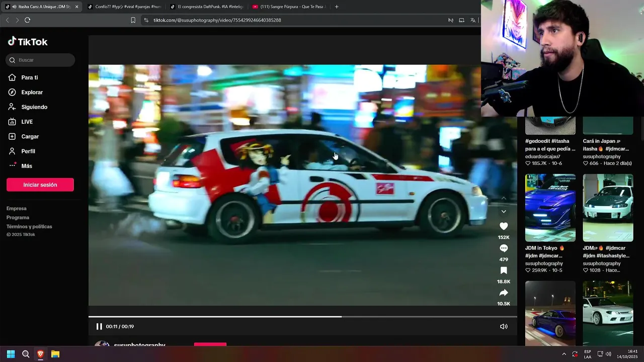Viewport: 644px width, 362px height.
Task: Bookmark page via address bar icon
Action: tap(133, 20)
